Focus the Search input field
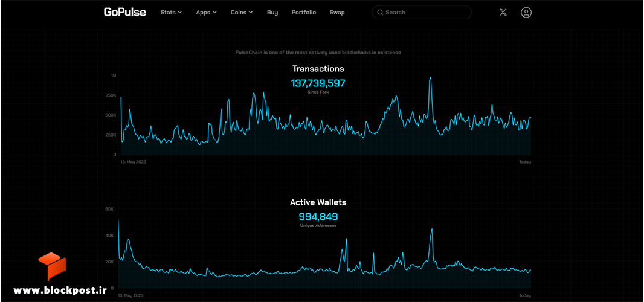The image size is (644, 302). click(x=422, y=12)
